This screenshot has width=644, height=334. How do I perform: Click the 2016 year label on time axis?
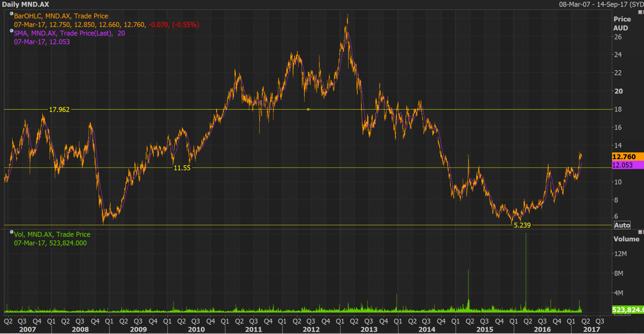[542, 330]
